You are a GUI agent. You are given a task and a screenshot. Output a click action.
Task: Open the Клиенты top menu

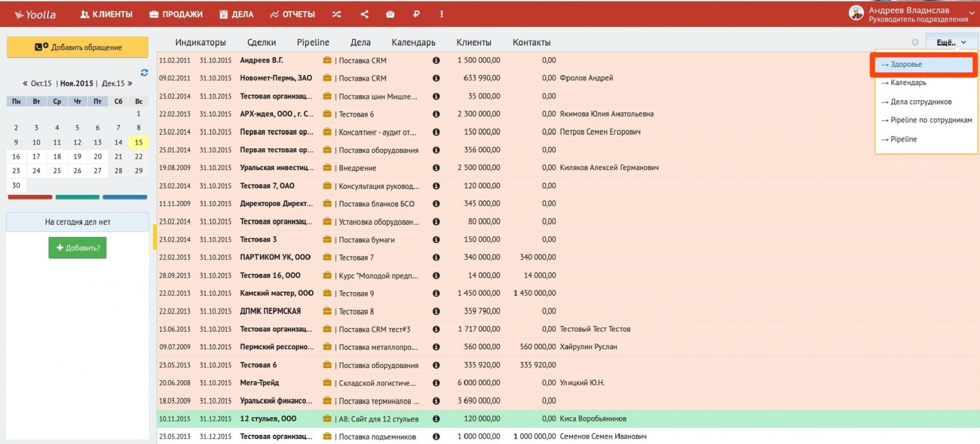[106, 14]
